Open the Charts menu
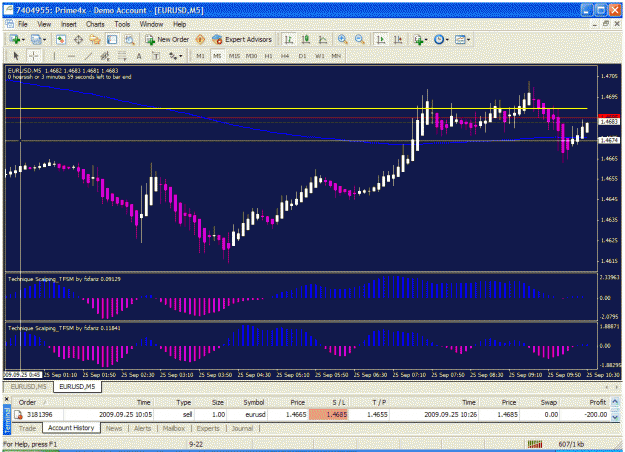This screenshot has height=452, width=625. [x=95, y=24]
